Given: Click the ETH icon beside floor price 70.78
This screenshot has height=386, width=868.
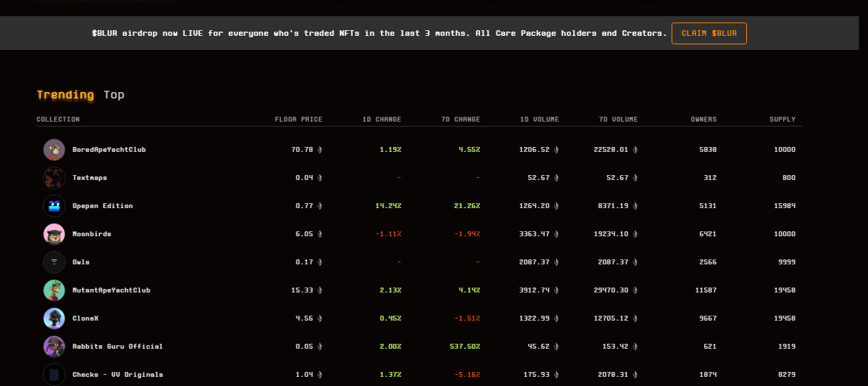Looking at the screenshot, I should pyautogui.click(x=320, y=150).
